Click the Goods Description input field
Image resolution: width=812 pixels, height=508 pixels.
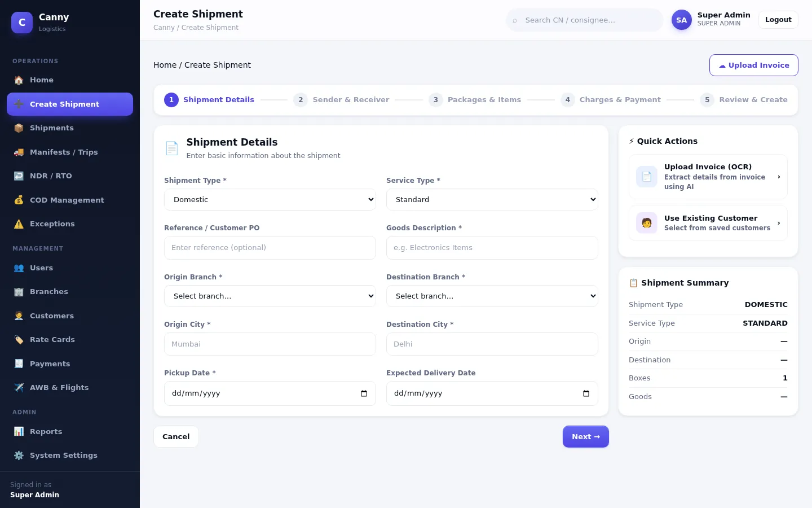[x=492, y=248]
